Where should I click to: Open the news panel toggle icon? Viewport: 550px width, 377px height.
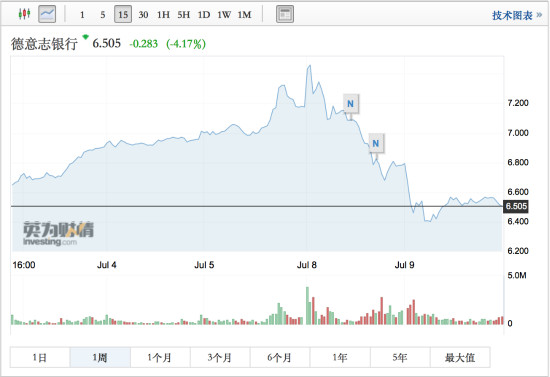tap(285, 14)
